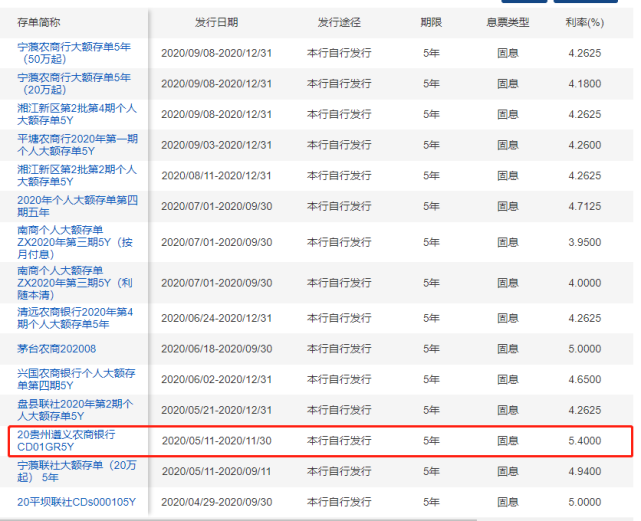Open 宁蒗农商行大额存单5年(20万起) link

[74, 84]
